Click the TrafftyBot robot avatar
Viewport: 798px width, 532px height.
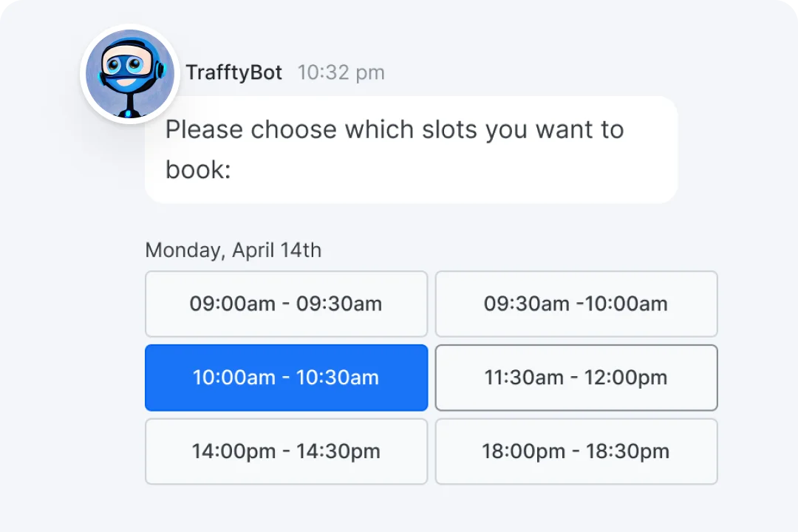click(x=130, y=74)
